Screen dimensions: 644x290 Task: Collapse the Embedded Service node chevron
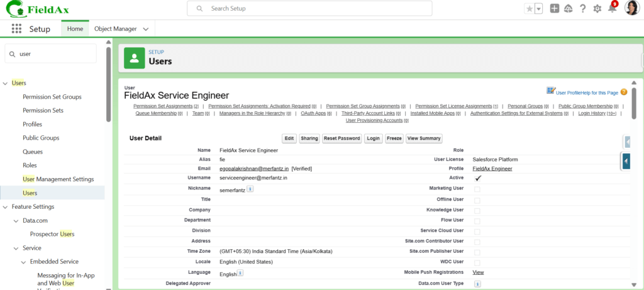click(x=23, y=262)
